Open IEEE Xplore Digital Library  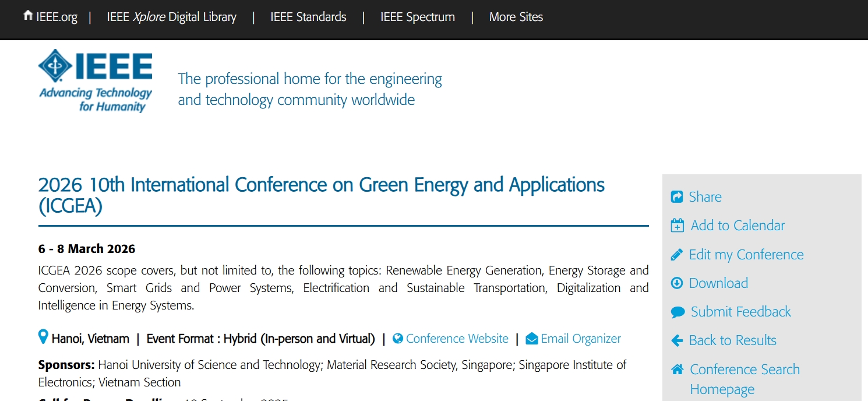point(171,17)
